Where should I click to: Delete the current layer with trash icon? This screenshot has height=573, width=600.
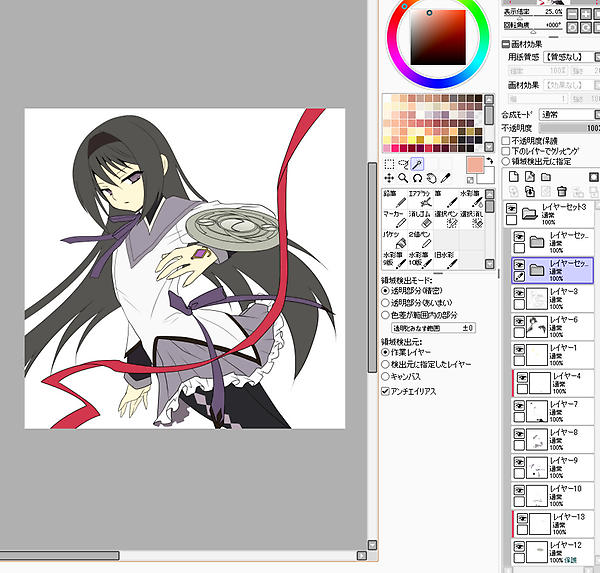pyautogui.click(x=561, y=191)
